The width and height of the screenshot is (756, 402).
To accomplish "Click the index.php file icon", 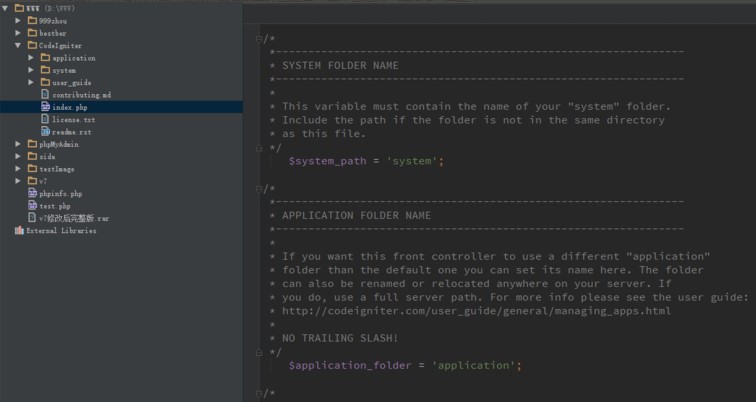I will 45,106.
